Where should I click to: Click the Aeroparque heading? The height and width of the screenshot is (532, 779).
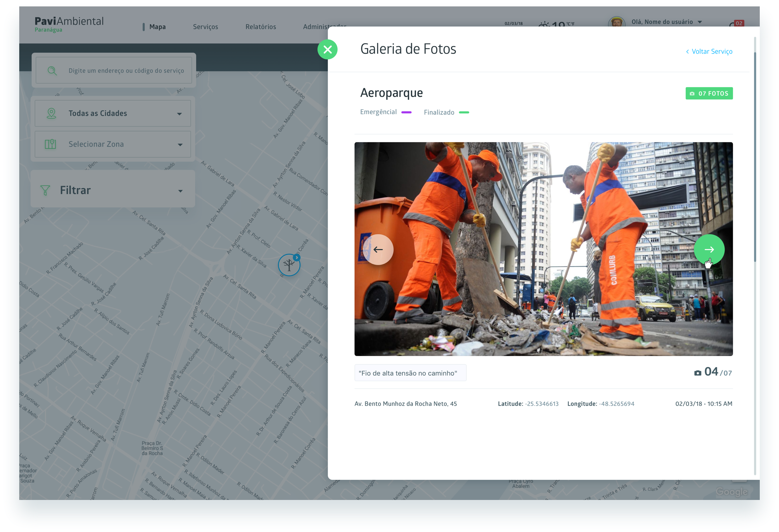(391, 93)
